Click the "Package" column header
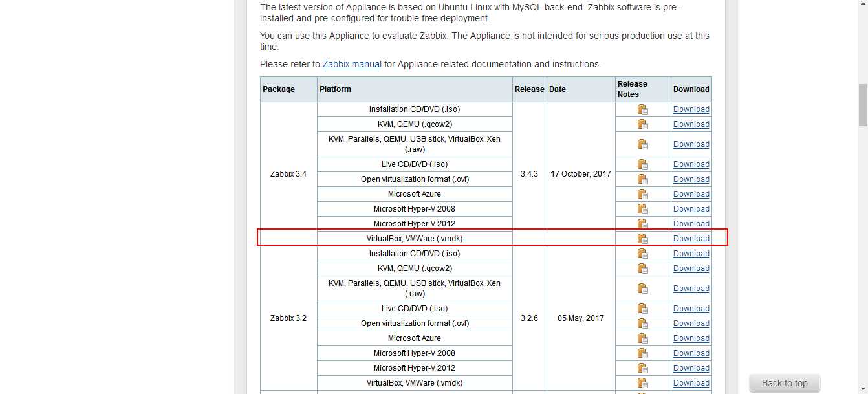Image resolution: width=868 pixels, height=394 pixels. (x=288, y=89)
